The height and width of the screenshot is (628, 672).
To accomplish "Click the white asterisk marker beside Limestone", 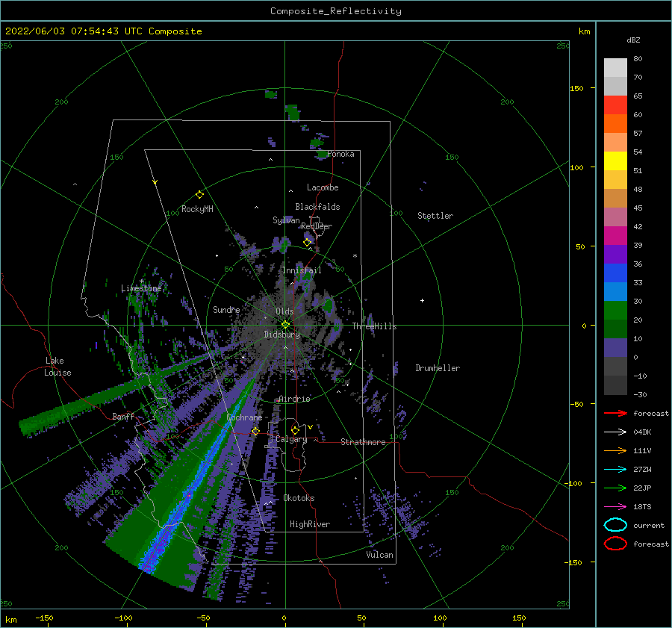I will point(141,282).
